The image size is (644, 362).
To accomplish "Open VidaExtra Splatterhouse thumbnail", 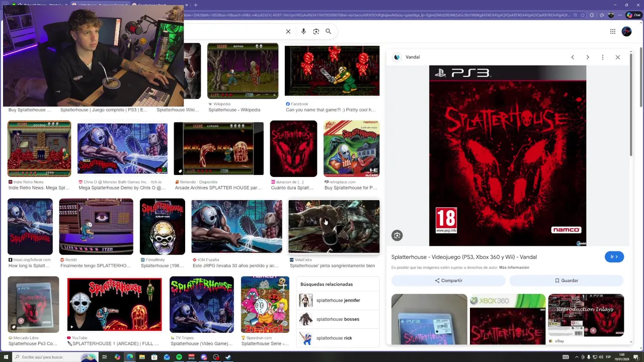I will coord(334,227).
